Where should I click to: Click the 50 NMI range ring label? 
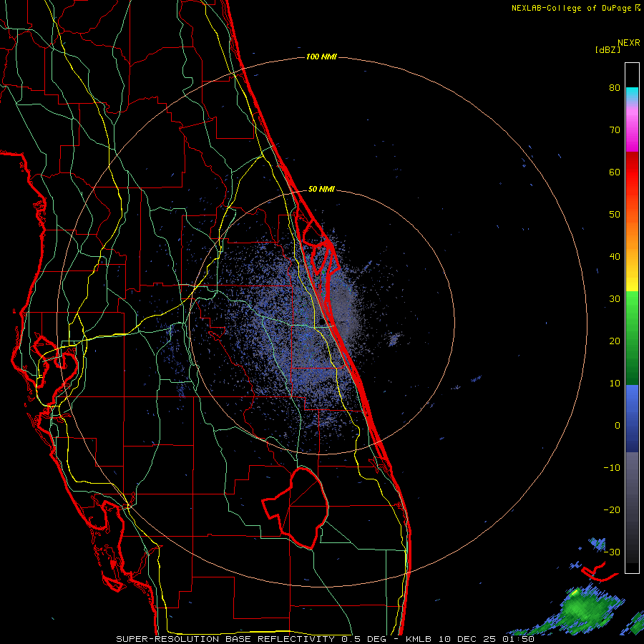[321, 190]
